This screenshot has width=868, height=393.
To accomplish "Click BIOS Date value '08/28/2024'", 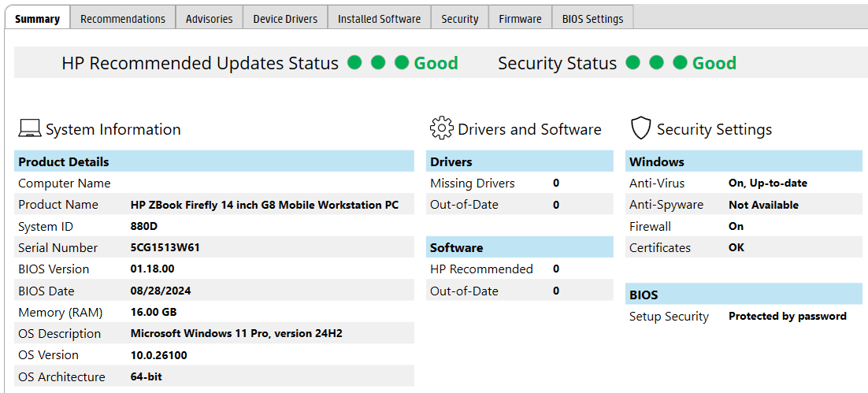I will point(161,291).
